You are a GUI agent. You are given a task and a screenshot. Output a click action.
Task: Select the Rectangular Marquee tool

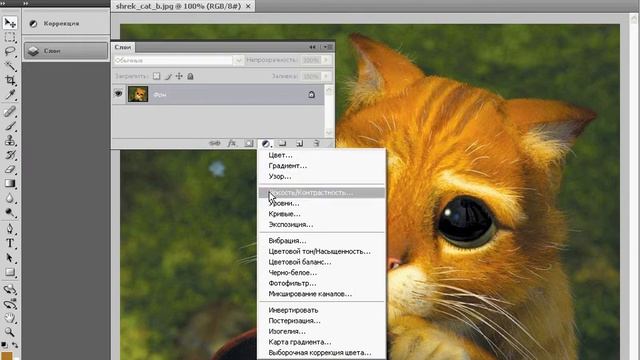(x=10, y=37)
